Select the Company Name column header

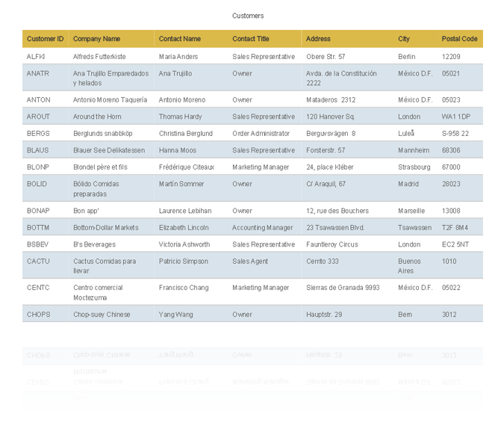point(96,39)
